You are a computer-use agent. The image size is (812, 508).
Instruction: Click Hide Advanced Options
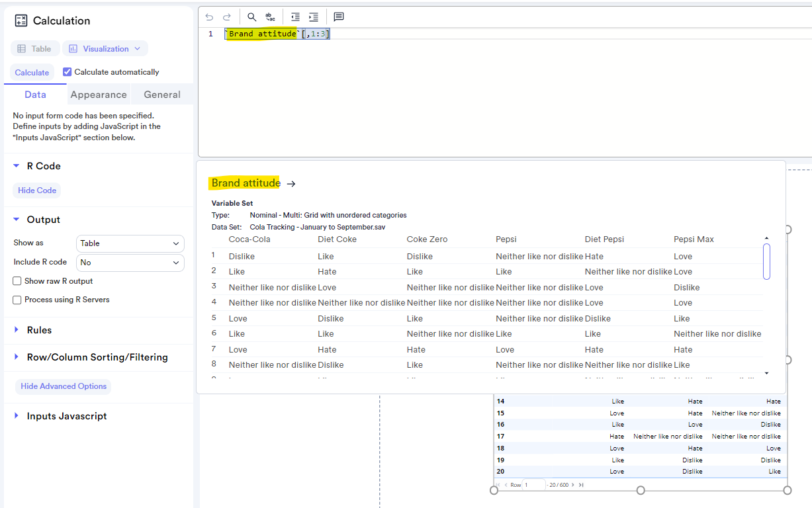tap(63, 386)
